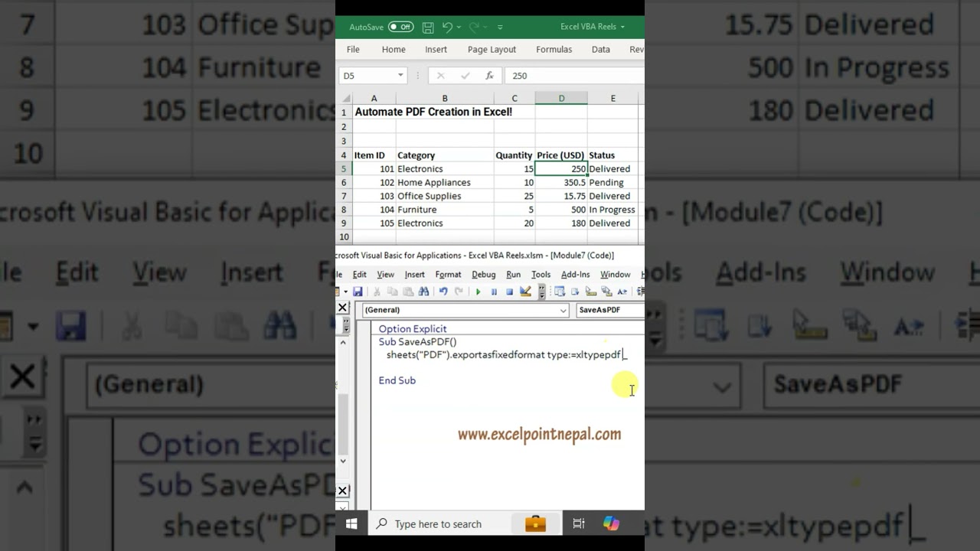Open the Tools menu in VBA editor
This screenshot has height=551, width=980.
coord(541,274)
